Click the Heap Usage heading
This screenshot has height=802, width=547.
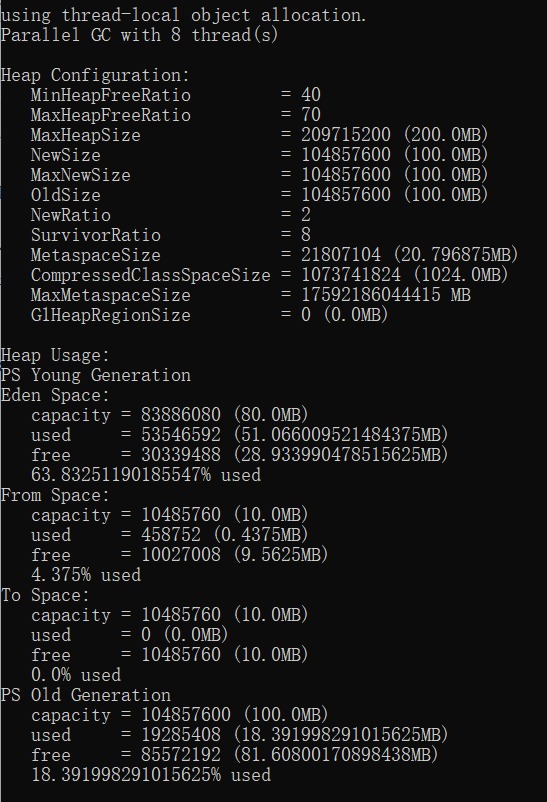(55, 355)
